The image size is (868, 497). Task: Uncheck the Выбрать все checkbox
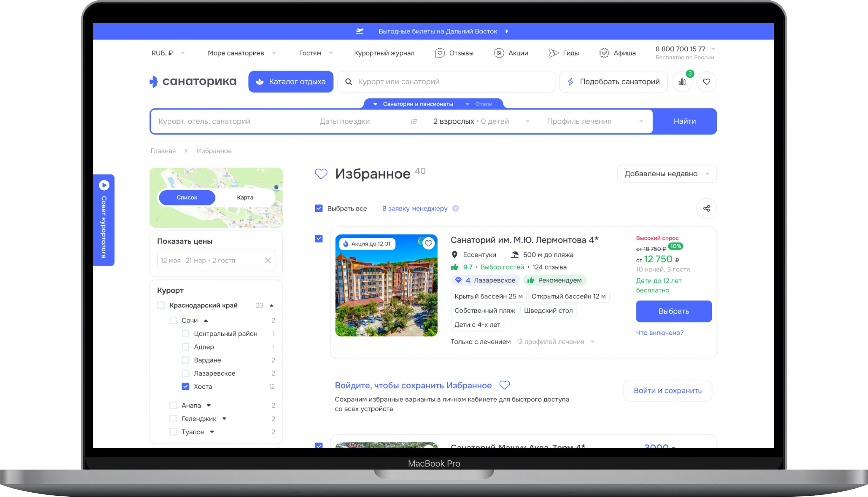click(319, 209)
